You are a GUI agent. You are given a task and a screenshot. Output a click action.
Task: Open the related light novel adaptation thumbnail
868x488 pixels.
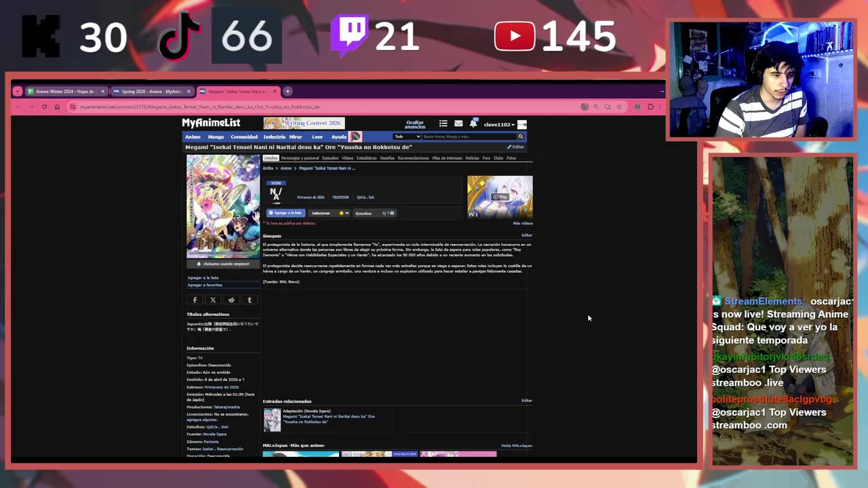[x=272, y=420]
